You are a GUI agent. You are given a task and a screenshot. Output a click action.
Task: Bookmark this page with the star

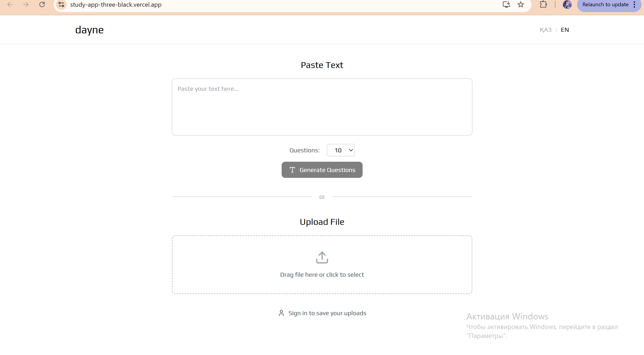[521, 4]
